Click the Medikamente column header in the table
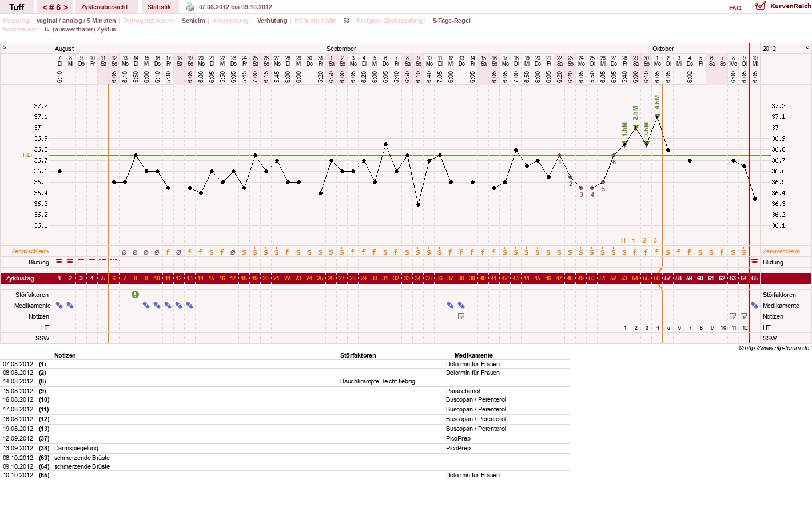Image resolution: width=812 pixels, height=515 pixels. (x=473, y=355)
